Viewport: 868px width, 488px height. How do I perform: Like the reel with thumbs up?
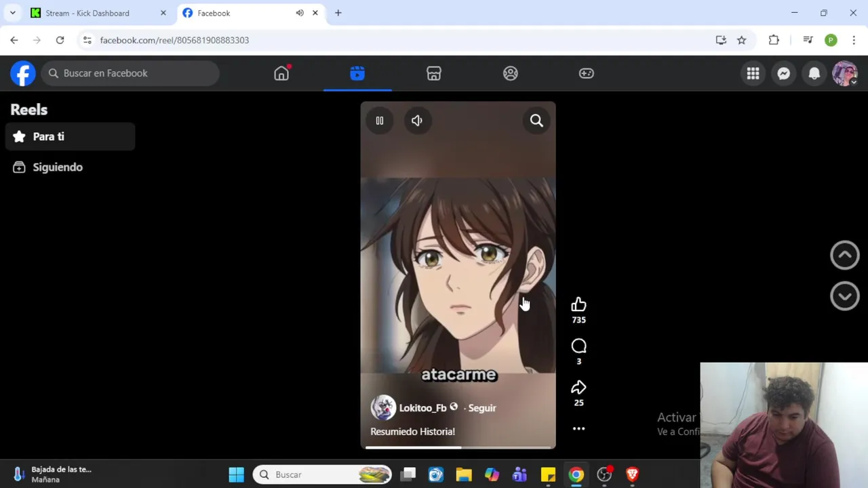(578, 305)
